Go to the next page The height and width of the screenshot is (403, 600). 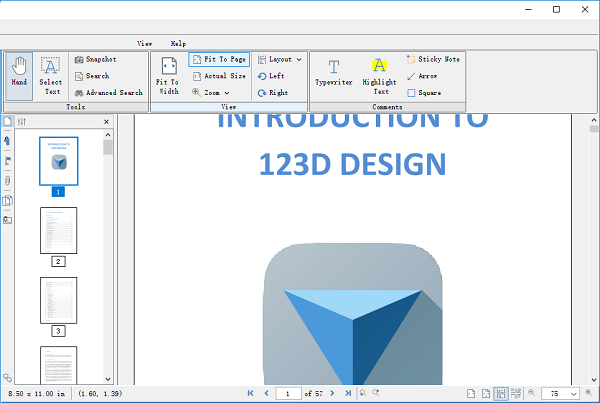pyautogui.click(x=332, y=393)
